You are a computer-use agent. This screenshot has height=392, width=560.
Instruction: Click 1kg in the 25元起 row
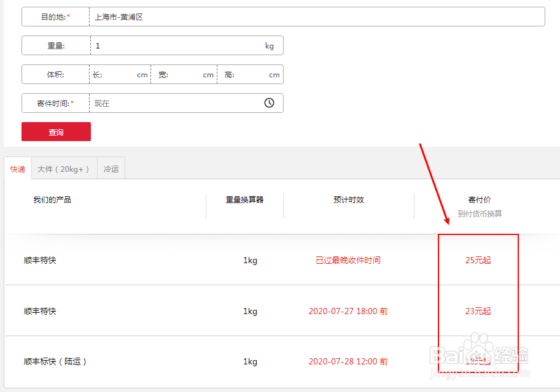click(250, 260)
